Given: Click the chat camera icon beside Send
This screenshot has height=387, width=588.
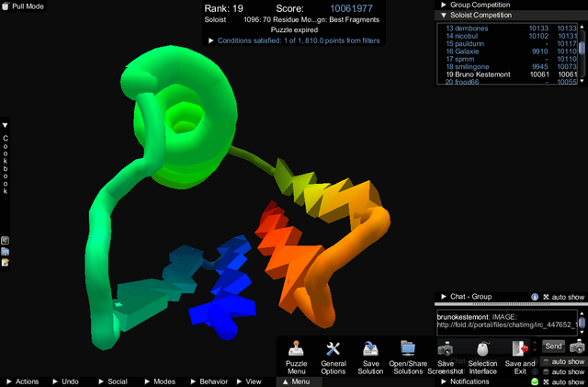Looking at the screenshot, I should click(577, 346).
